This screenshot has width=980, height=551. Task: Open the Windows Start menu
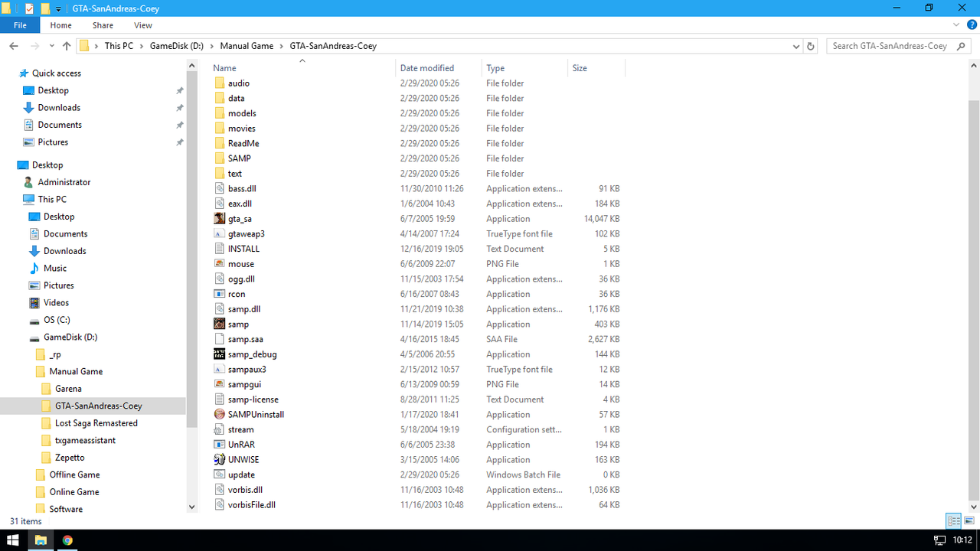click(13, 540)
